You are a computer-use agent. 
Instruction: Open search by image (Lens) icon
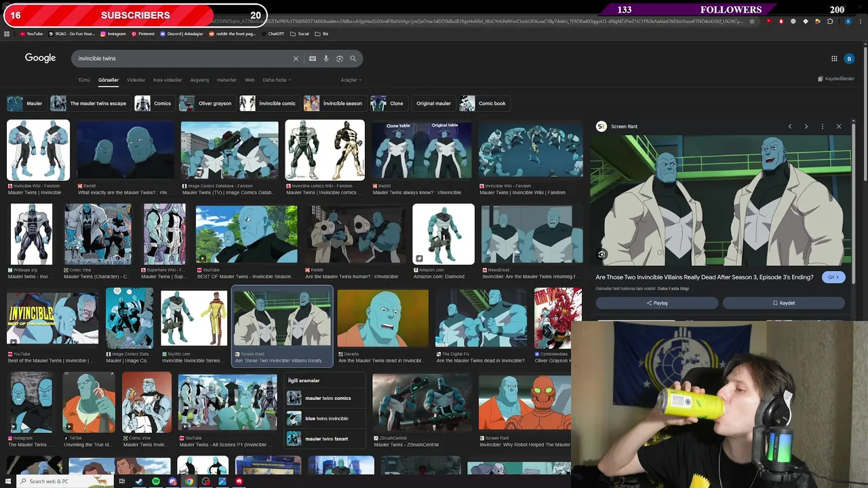[x=340, y=59]
